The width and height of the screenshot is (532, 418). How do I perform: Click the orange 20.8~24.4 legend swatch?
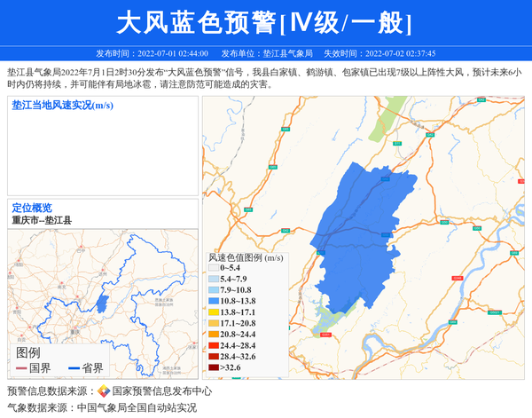point(213,334)
